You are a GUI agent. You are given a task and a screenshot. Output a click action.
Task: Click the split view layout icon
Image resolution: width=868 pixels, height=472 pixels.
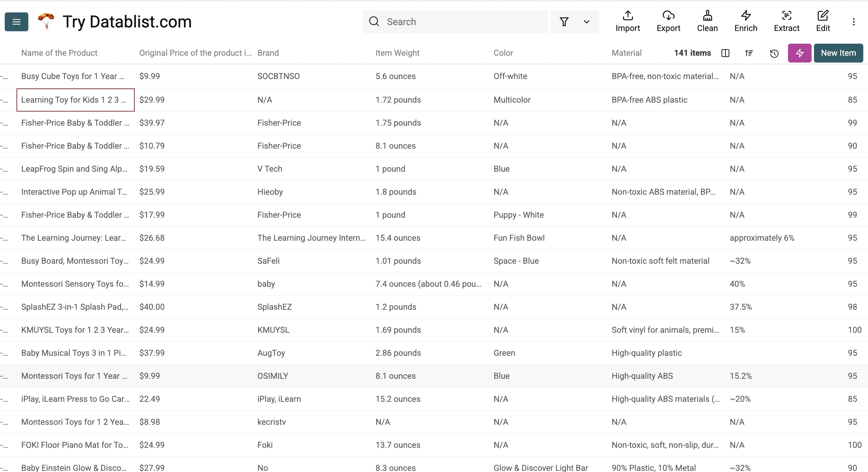click(725, 53)
